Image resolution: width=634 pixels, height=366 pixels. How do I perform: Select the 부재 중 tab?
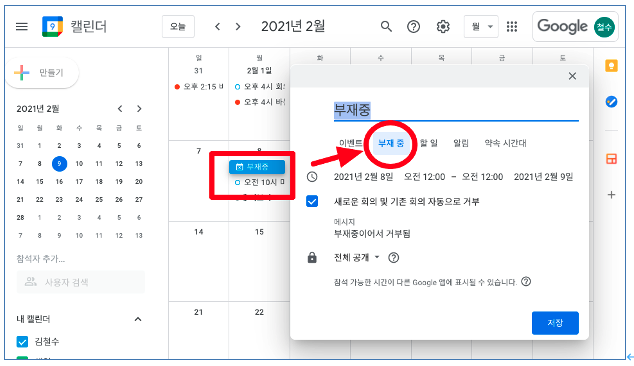(x=391, y=143)
